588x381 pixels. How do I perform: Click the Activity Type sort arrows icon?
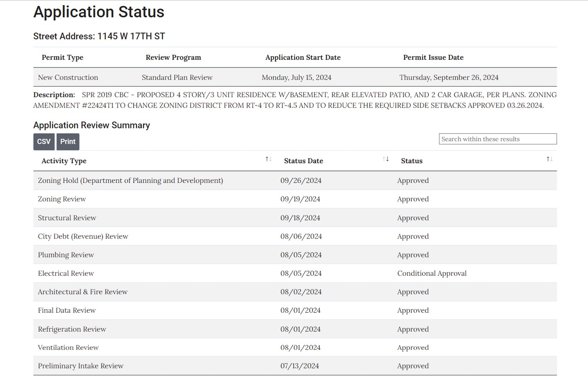pyautogui.click(x=269, y=159)
